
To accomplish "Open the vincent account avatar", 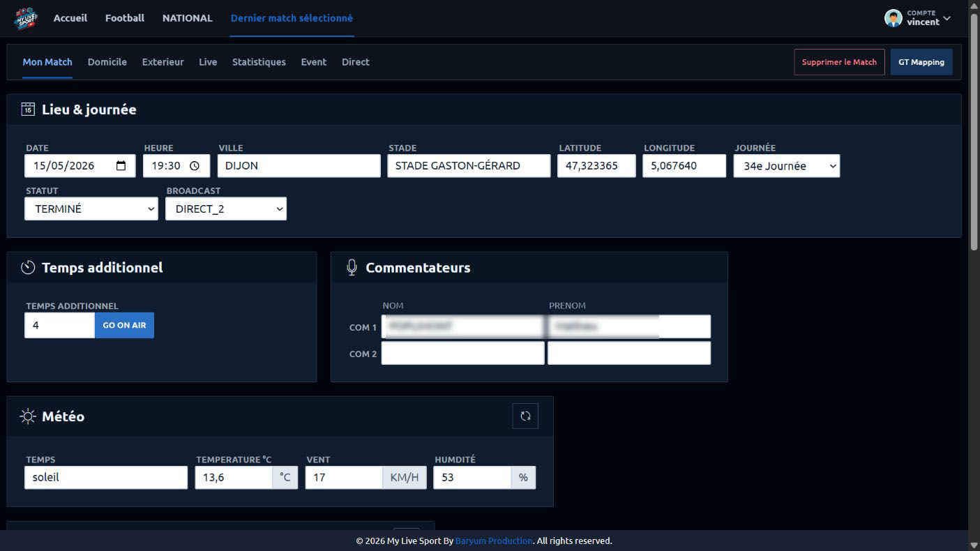I will coord(894,18).
